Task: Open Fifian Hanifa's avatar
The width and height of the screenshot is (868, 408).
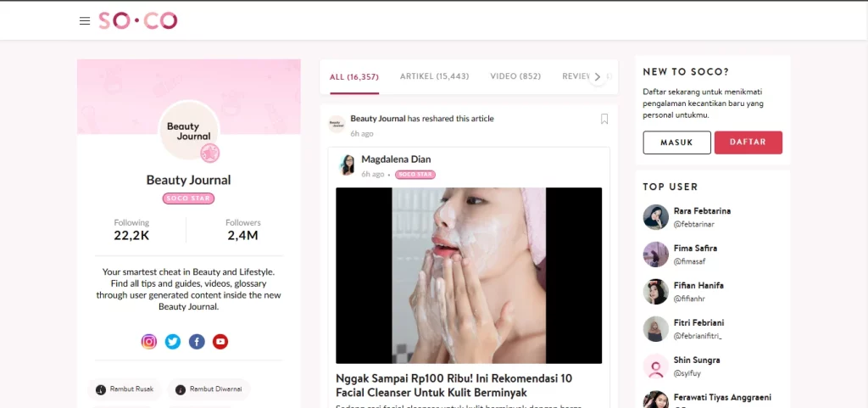Action: tap(656, 291)
